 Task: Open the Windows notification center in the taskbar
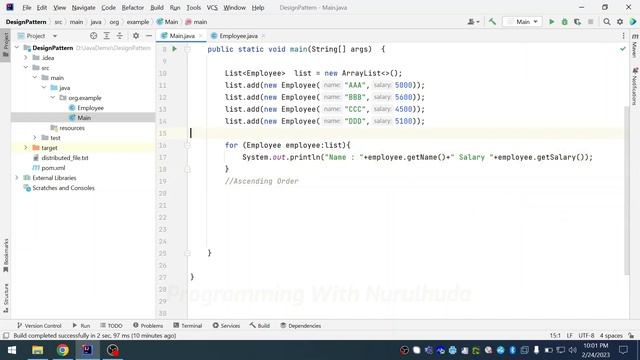click(x=623, y=350)
